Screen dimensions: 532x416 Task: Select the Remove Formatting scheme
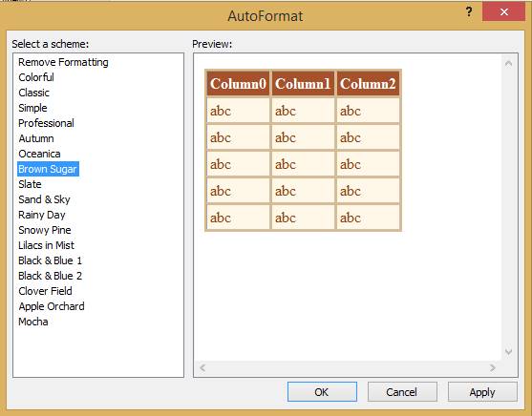(x=63, y=62)
